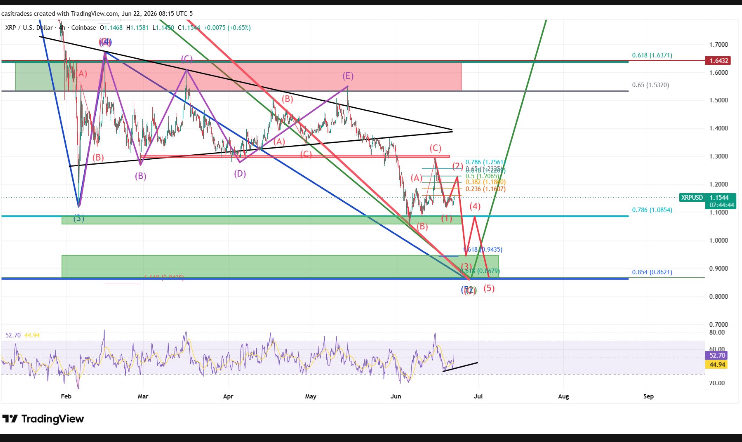This screenshot has width=742, height=442.
Task: Click the purple (C) wave label
Action: pyautogui.click(x=186, y=59)
